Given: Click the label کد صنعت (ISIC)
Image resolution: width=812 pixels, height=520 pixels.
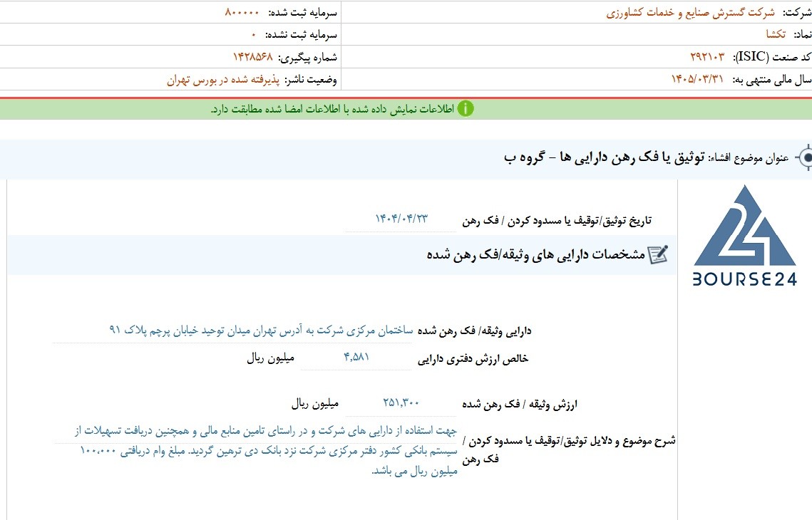Looking at the screenshot, I should click(x=771, y=57).
